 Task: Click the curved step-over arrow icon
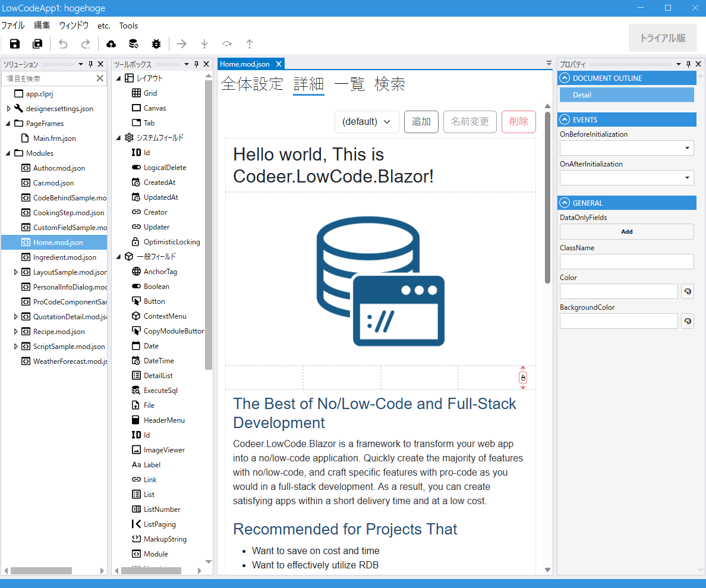coord(227,44)
